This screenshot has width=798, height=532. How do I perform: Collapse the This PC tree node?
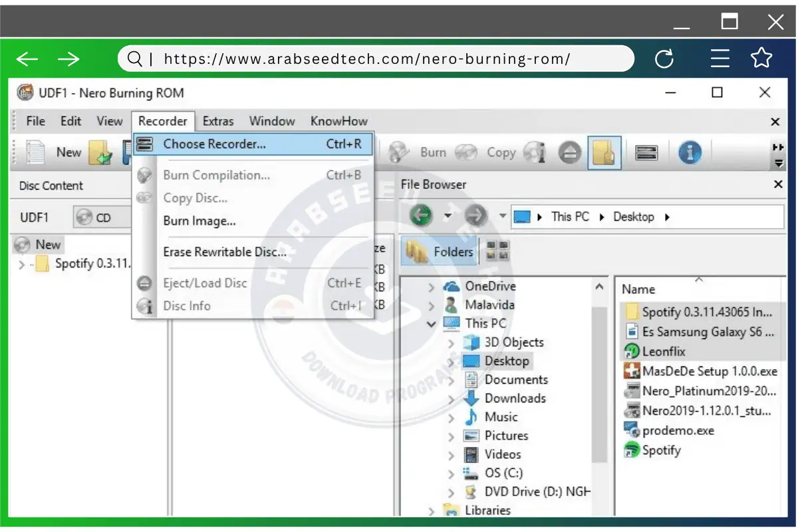point(430,324)
